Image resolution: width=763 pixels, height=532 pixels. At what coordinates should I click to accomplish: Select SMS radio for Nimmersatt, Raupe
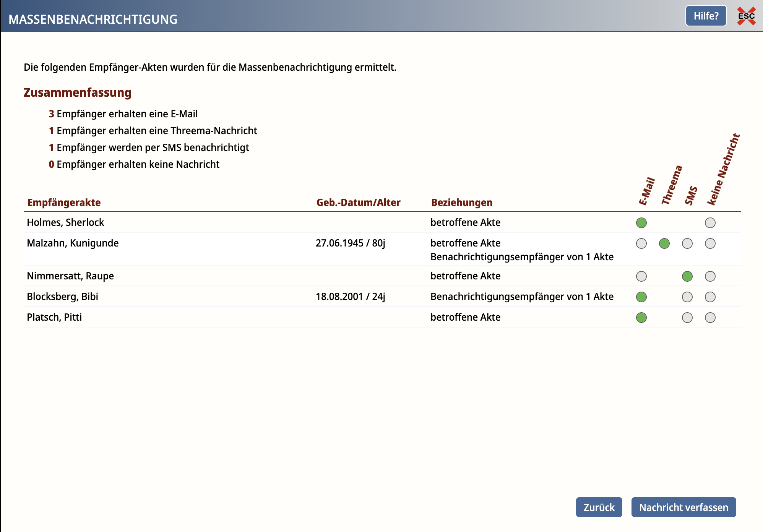click(x=687, y=276)
